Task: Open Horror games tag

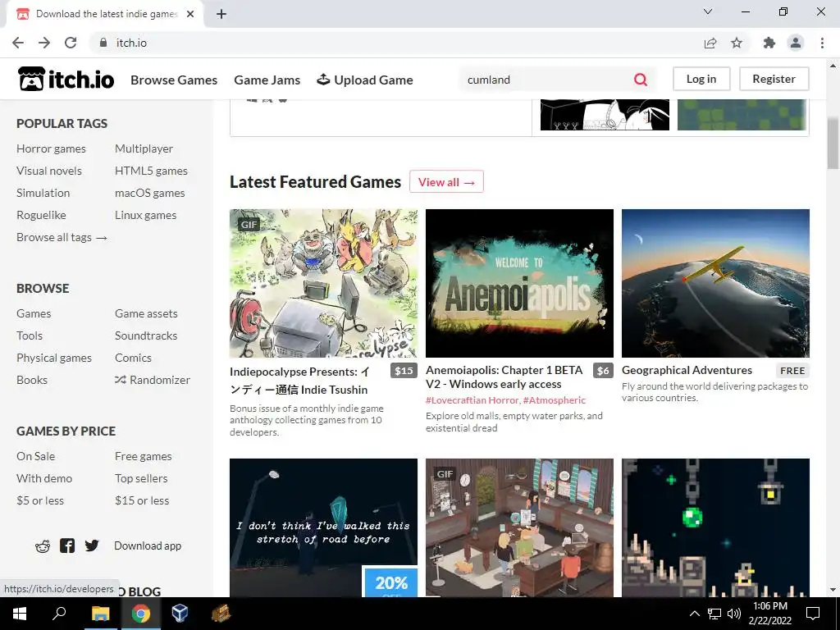Action: 51,148
